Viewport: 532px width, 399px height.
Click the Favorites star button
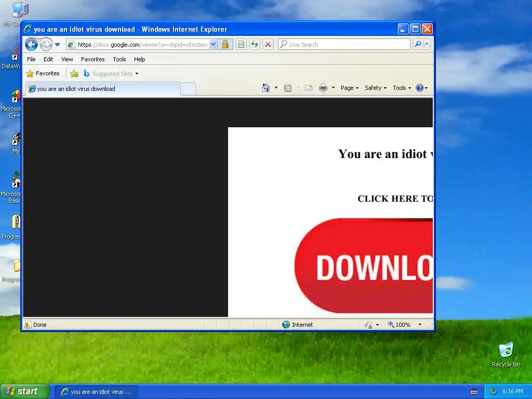(43, 73)
